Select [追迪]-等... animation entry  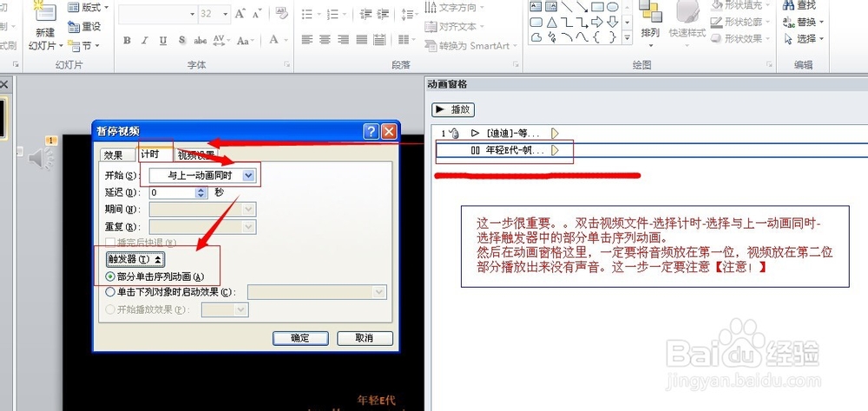click(x=501, y=134)
